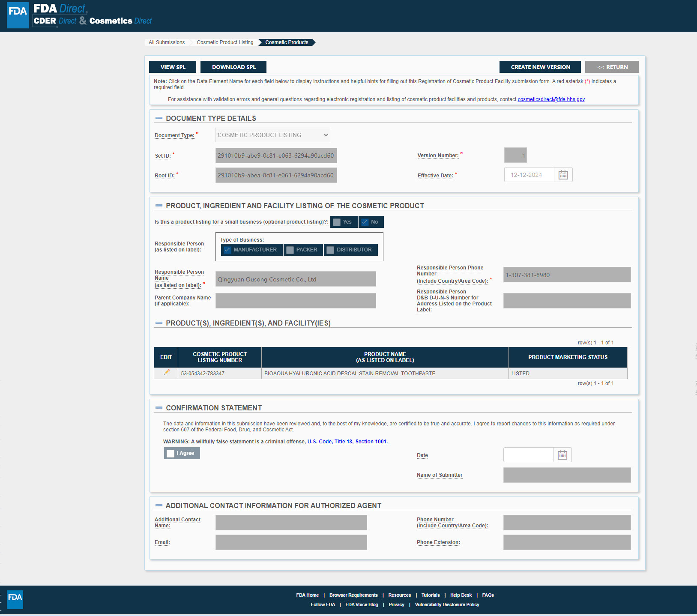This screenshot has width=697, height=616.
Task: Click the FDA logo in header
Action: click(18, 15)
